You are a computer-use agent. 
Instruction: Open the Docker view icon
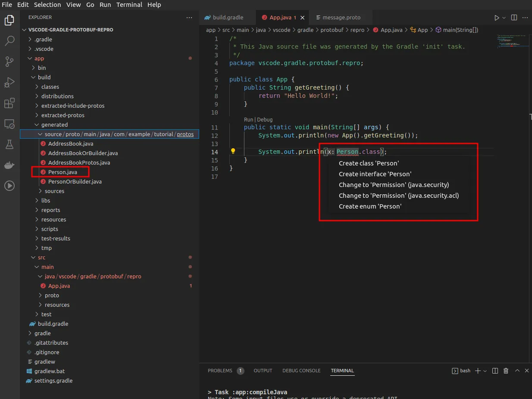(x=9, y=165)
